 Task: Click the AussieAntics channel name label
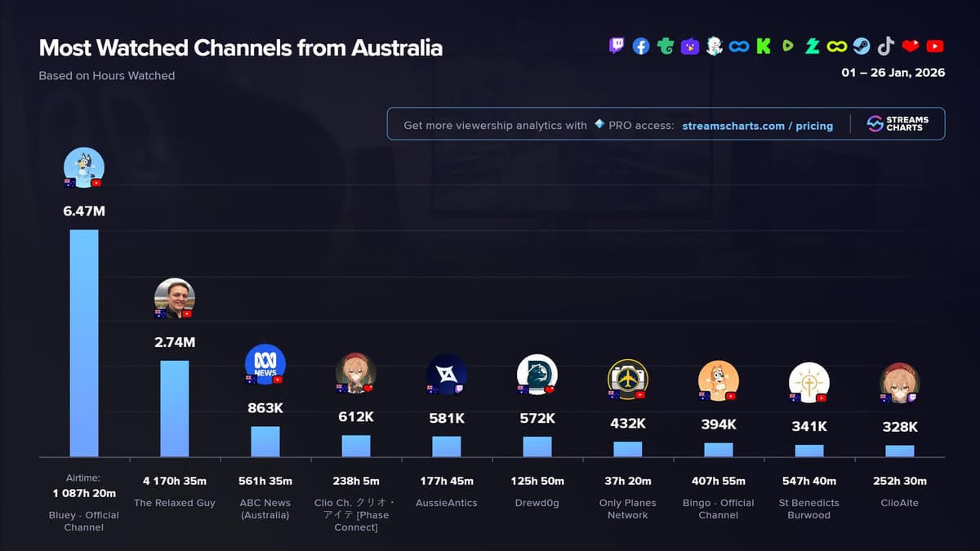(x=447, y=503)
